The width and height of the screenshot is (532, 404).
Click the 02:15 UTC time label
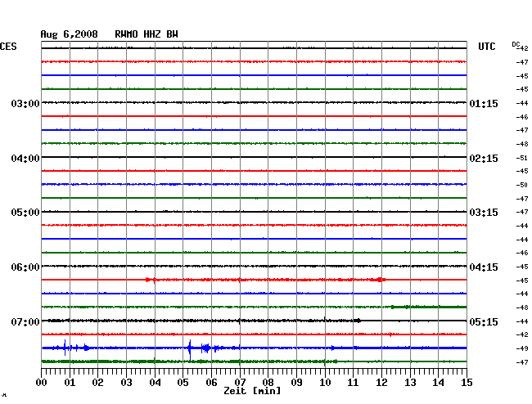coord(484,159)
